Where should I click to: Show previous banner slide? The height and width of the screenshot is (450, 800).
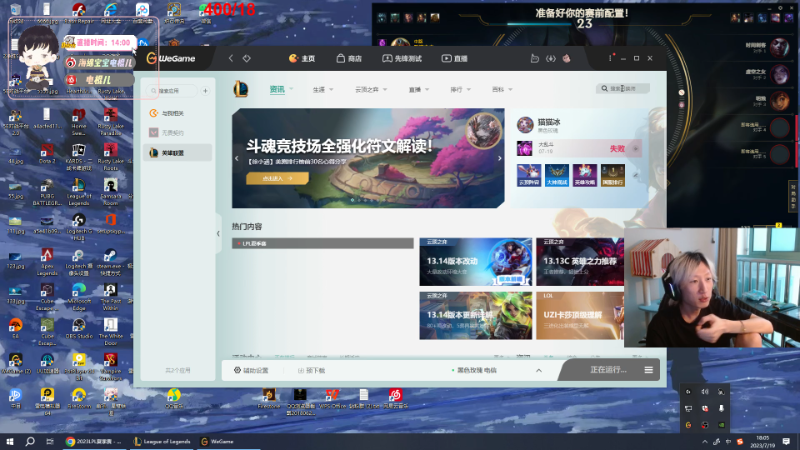pos(237,159)
